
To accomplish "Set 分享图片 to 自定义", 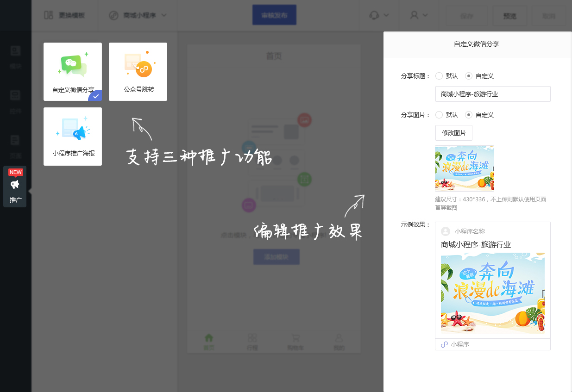I will pos(469,115).
